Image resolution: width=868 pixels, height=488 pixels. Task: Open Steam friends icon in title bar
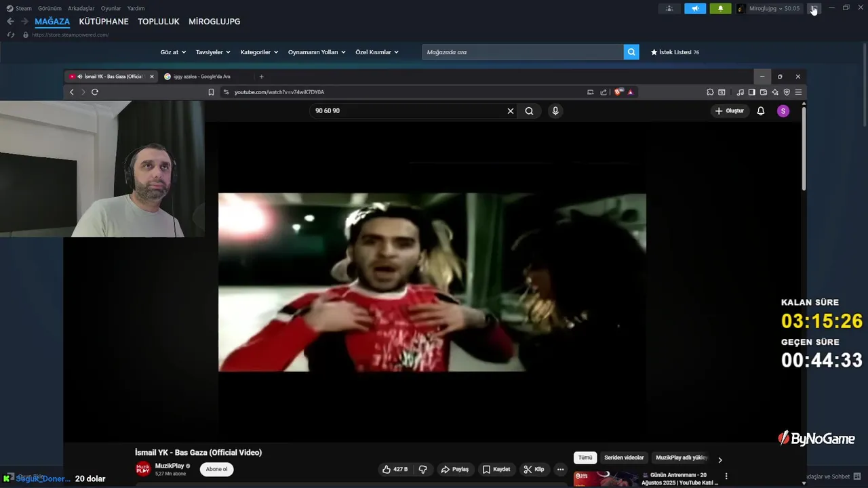coord(669,8)
